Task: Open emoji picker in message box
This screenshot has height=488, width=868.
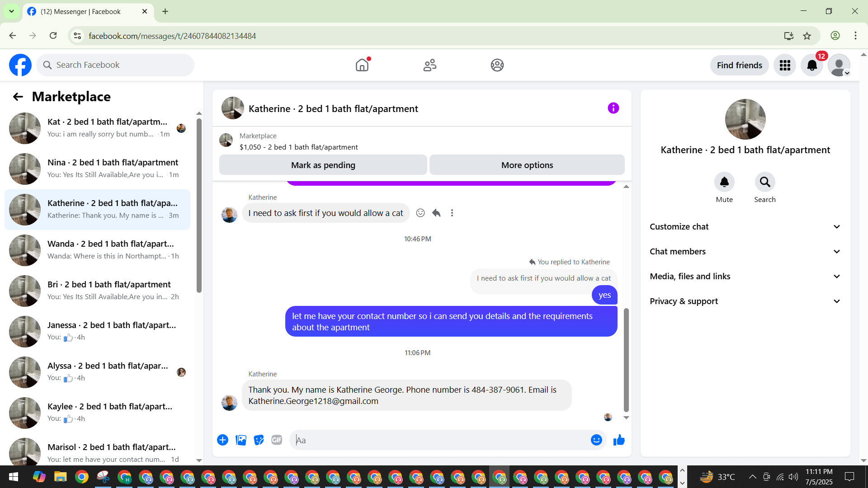Action: click(596, 440)
